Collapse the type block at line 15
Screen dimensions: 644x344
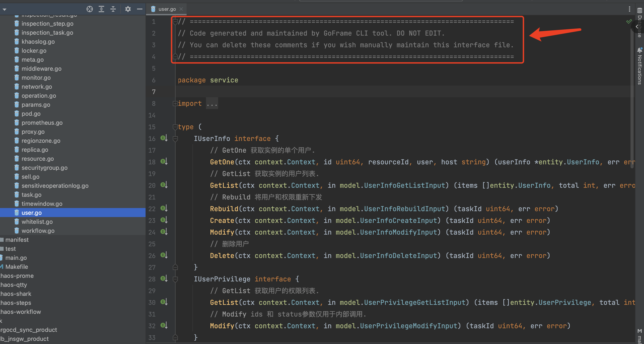click(175, 127)
